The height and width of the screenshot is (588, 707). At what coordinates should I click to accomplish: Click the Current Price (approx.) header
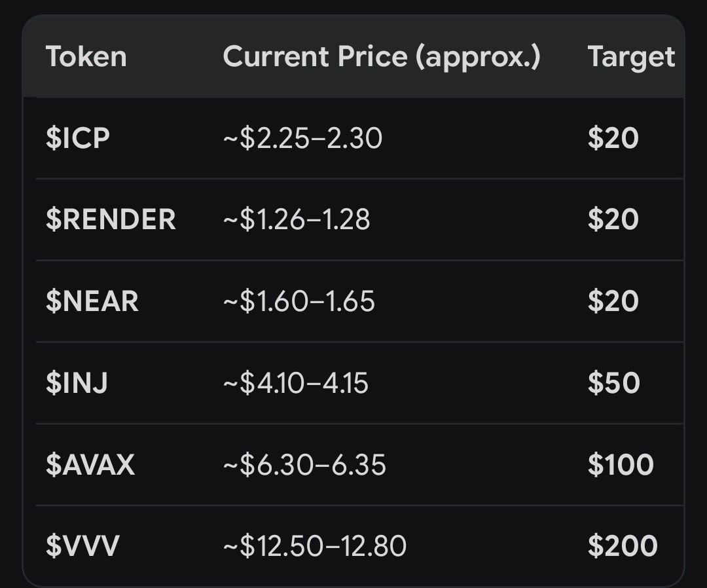click(382, 57)
